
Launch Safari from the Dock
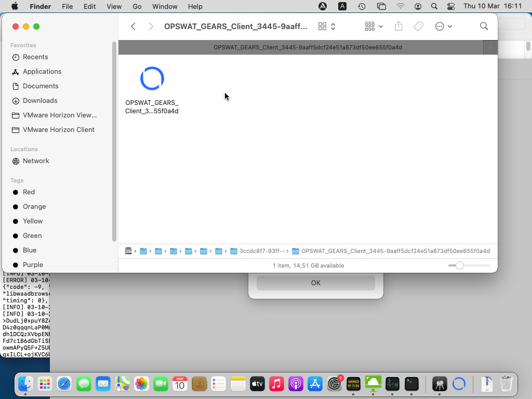coord(64,384)
